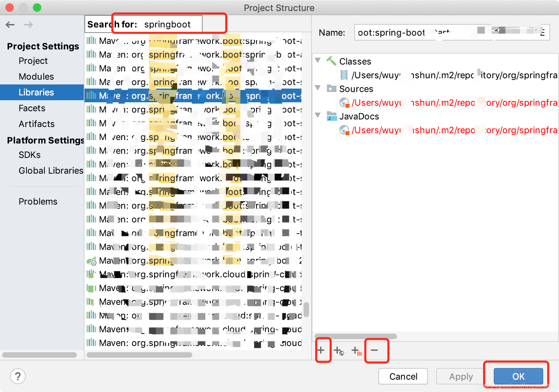This screenshot has width=559, height=392.
Task: Click the JavaDocs folder icon
Action: pos(331,116)
